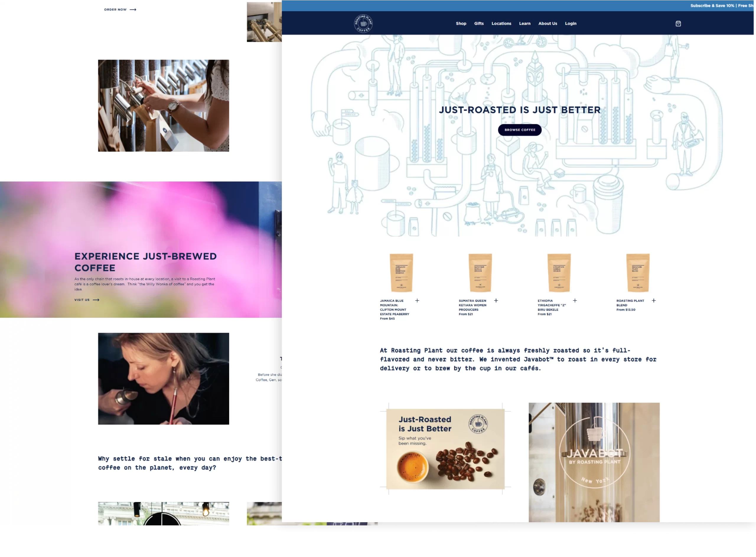Open the Shop menu
Image resolution: width=756 pixels, height=557 pixels.
click(461, 24)
